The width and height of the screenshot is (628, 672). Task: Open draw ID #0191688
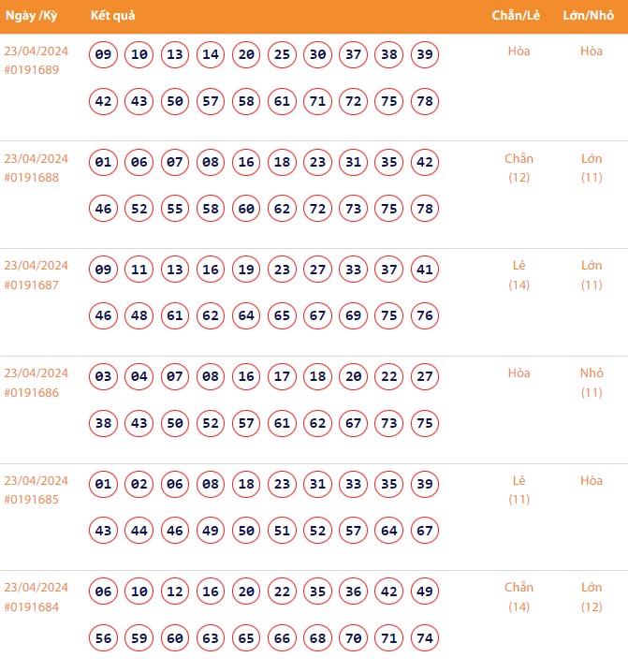32,178
